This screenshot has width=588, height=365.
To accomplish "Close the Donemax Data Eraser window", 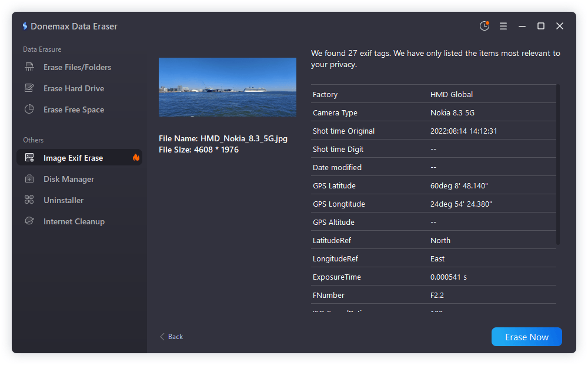I will click(x=560, y=26).
